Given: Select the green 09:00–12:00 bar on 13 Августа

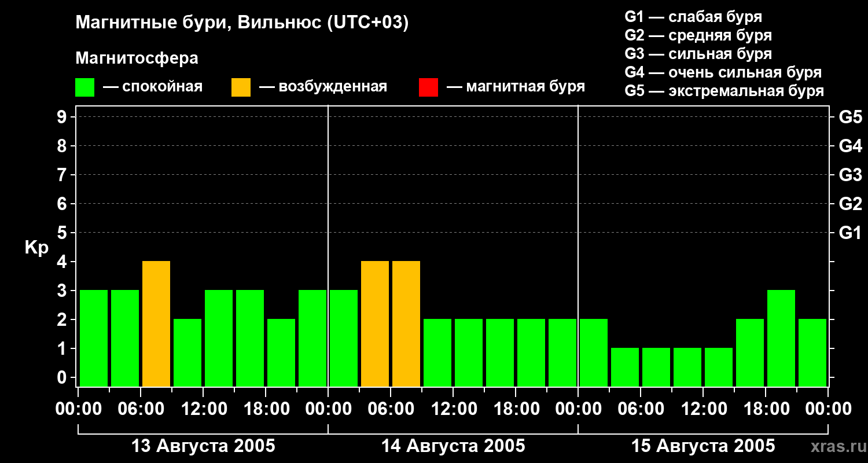Looking at the screenshot, I should pyautogui.click(x=187, y=352).
